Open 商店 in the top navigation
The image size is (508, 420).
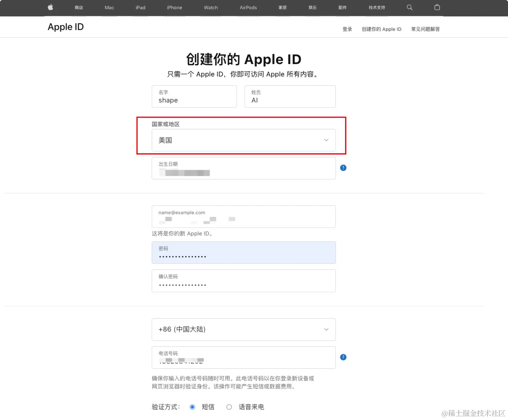click(79, 8)
